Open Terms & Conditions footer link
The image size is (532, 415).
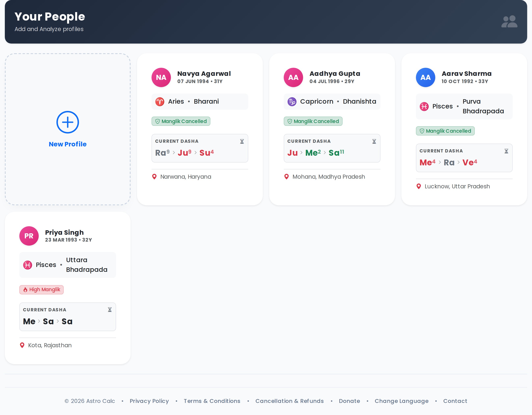(212, 401)
